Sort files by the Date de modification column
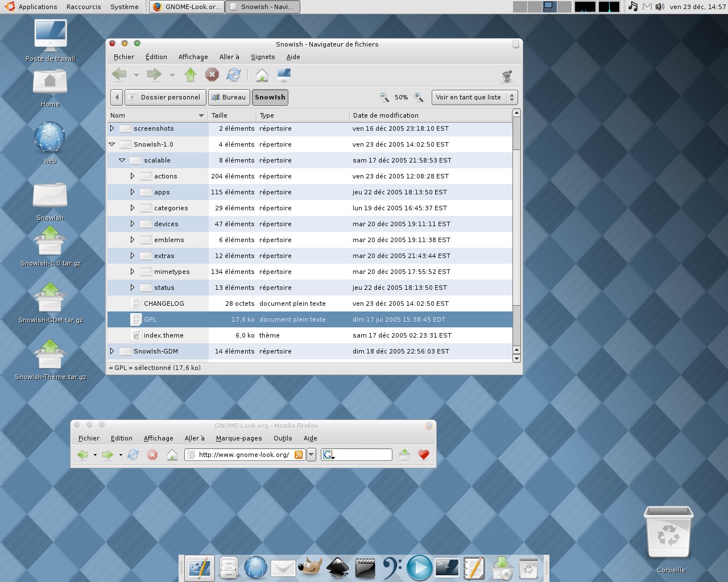728x582 pixels. pos(430,115)
